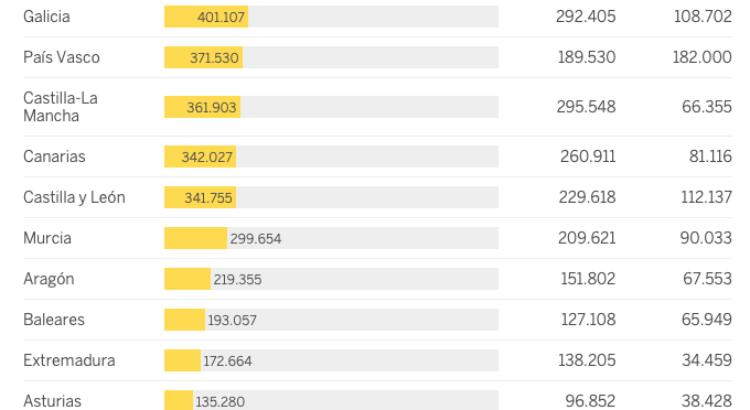Click the Extremadura row label
Screen dimensions: 750x410
69,360
